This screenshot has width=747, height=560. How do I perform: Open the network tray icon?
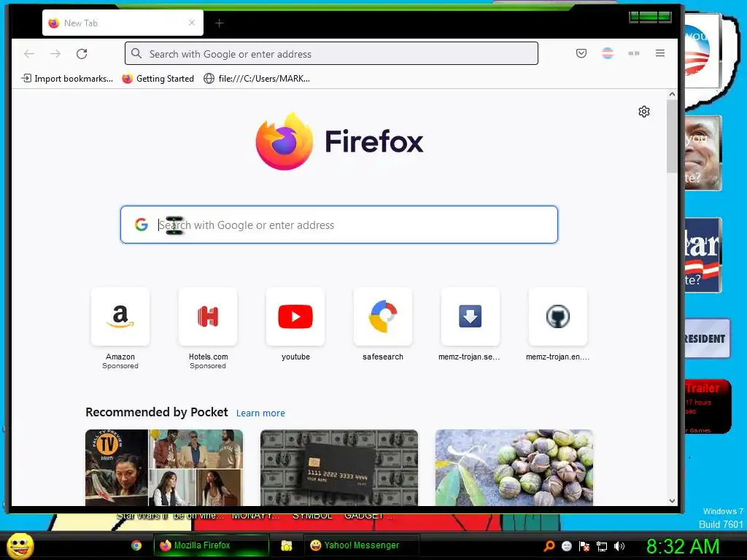pos(602,546)
